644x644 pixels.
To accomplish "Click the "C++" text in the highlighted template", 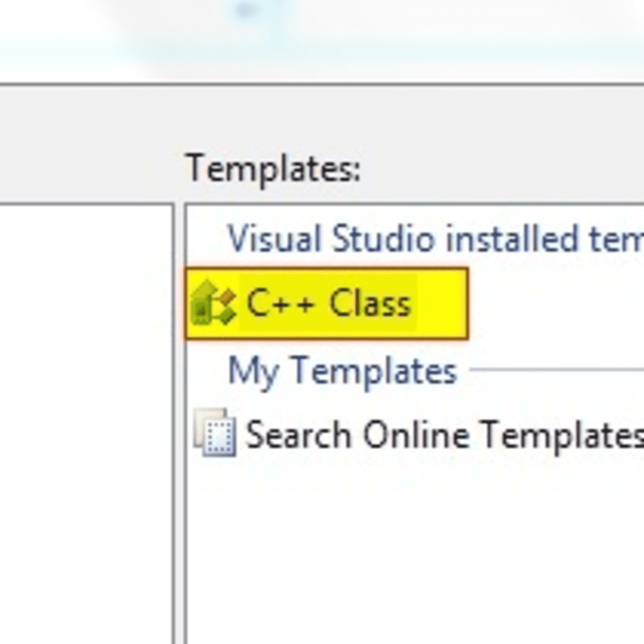I will [280, 303].
